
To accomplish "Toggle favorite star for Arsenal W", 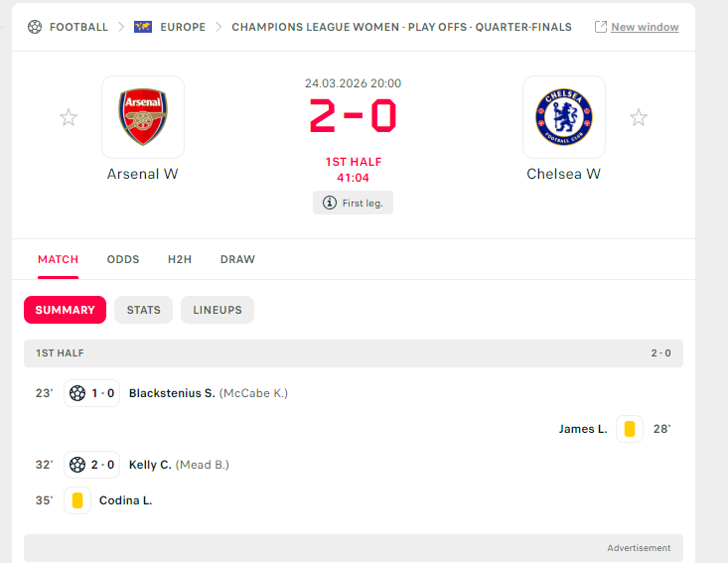I will coord(69,118).
